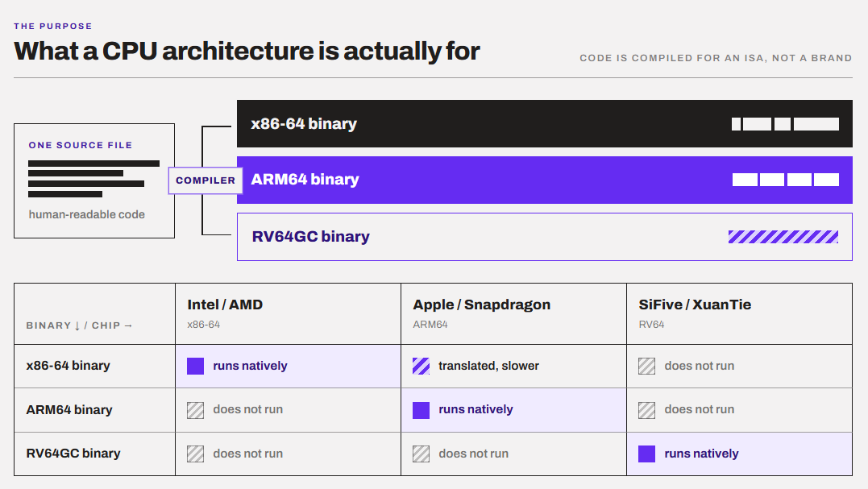Select the x86-64 binary bar
The image size is (868, 489).
(x=544, y=123)
